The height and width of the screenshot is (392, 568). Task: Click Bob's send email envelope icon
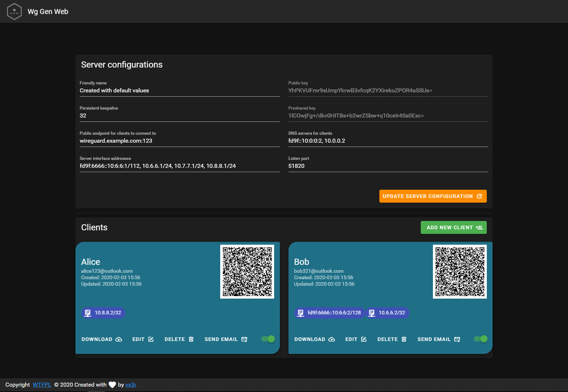pos(457,339)
